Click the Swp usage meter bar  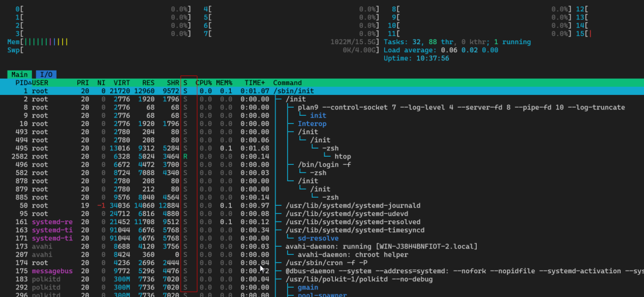click(x=194, y=50)
